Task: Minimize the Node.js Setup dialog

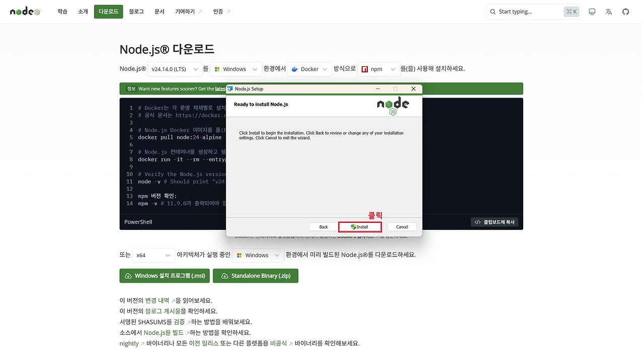Action: click(377, 89)
